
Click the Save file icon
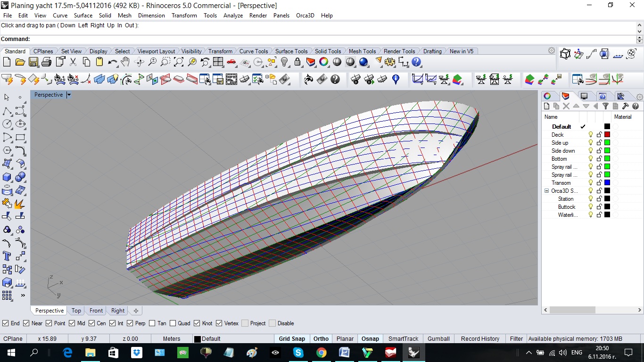click(x=33, y=62)
